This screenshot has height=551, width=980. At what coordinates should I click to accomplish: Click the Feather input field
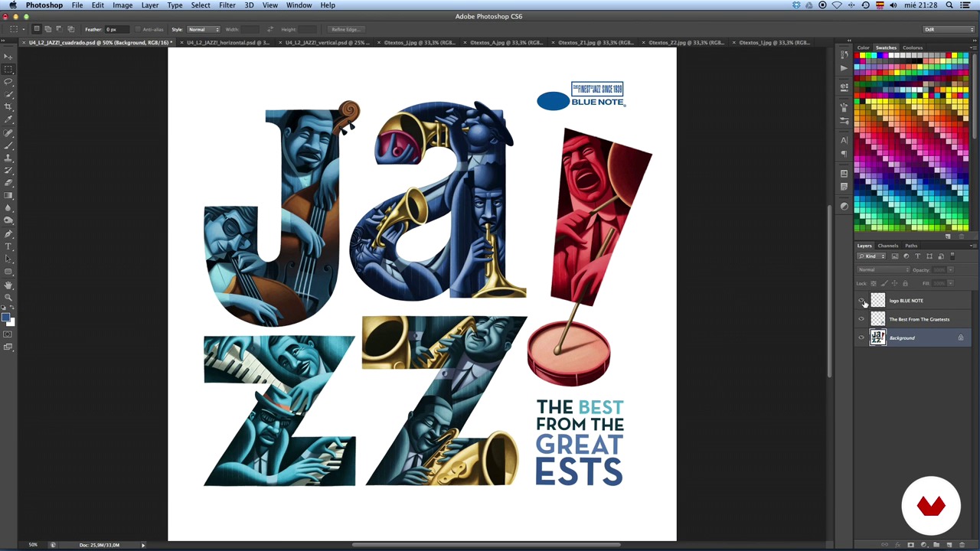click(116, 29)
